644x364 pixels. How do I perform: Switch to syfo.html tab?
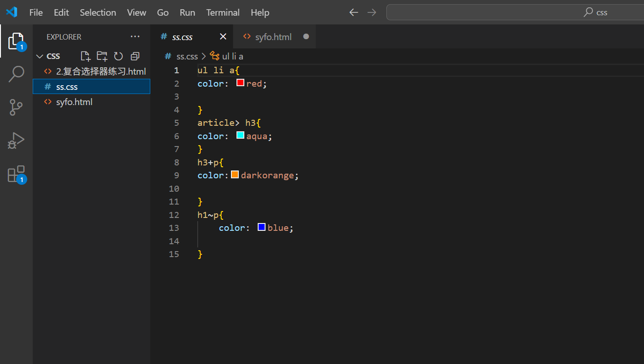(x=273, y=37)
